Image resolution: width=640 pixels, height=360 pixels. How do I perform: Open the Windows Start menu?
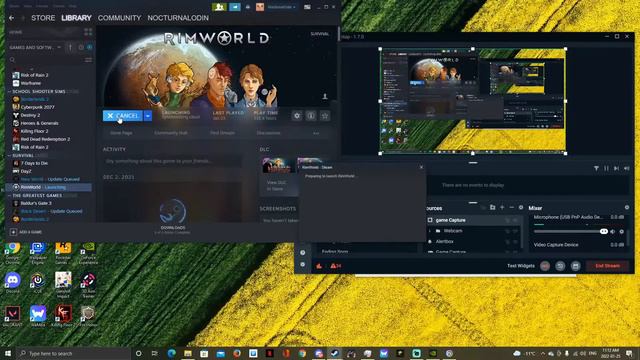point(8,353)
